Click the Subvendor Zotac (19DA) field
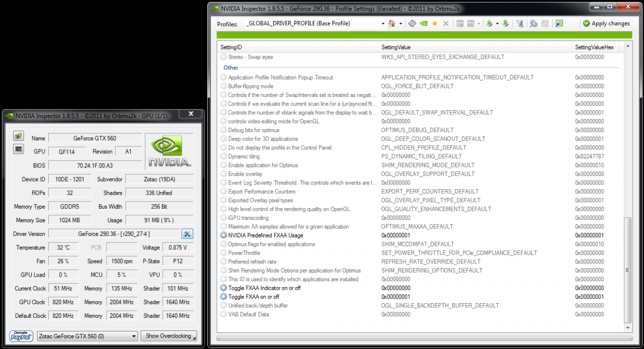The image size is (644, 349). (x=159, y=179)
